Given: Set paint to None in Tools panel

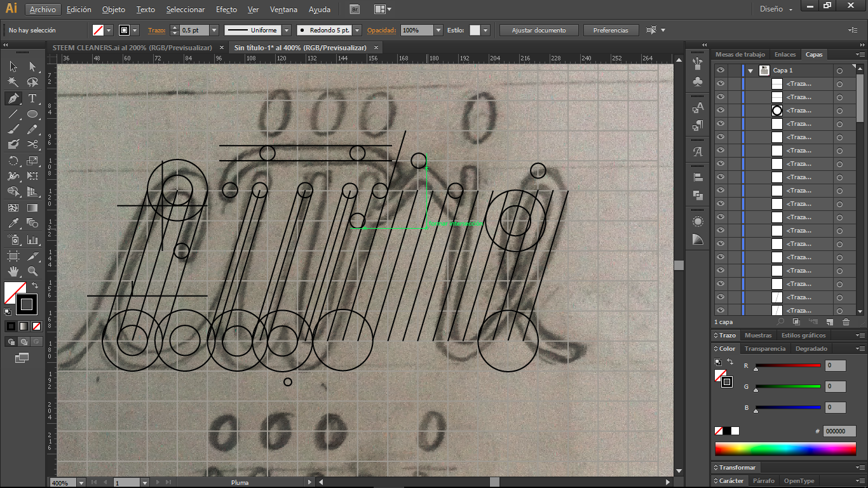Looking at the screenshot, I should coord(37,326).
